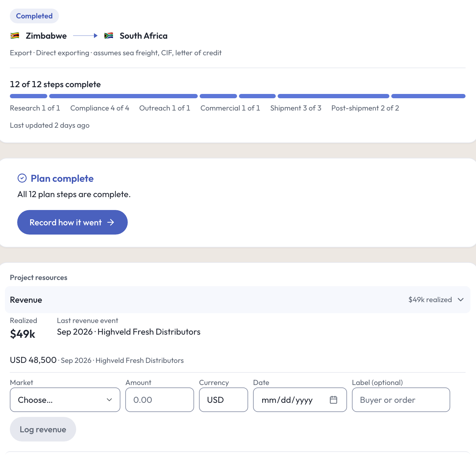This screenshot has height=455, width=476.
Task: Click the export assumptions description line
Action: (x=116, y=53)
